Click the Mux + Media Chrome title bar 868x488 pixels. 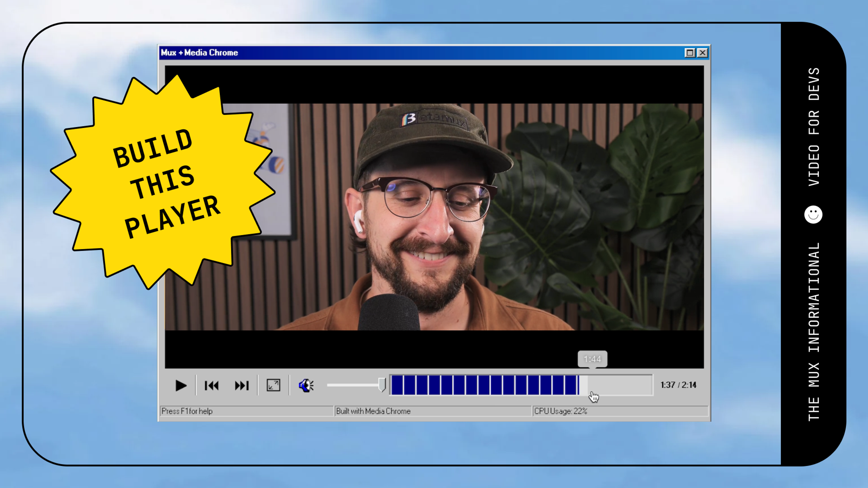pos(404,53)
